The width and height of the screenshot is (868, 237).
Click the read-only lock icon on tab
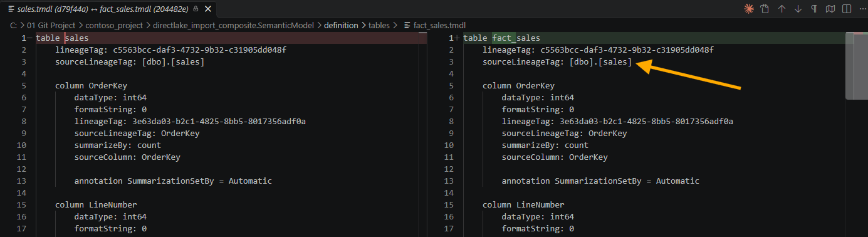196,9
